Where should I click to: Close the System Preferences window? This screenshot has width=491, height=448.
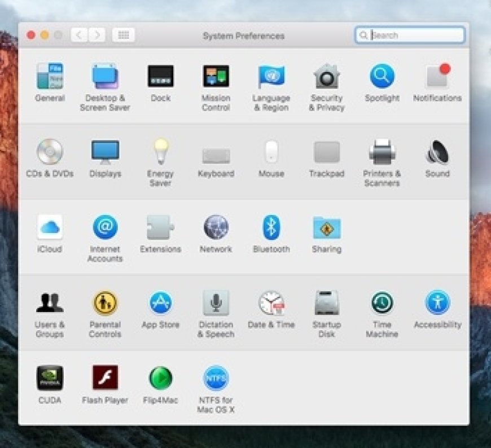click(x=31, y=35)
